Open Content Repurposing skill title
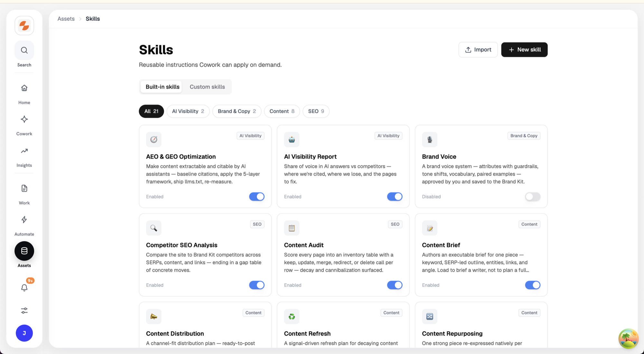The width and height of the screenshot is (644, 354). coord(452,334)
